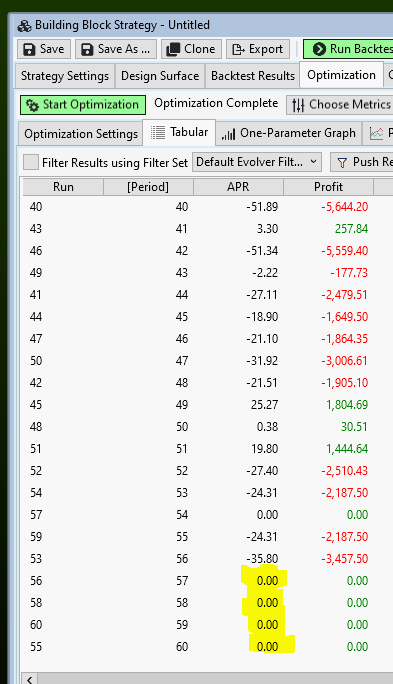This screenshot has height=684, width=393.
Task: Run the backtest
Action: [x=348, y=49]
